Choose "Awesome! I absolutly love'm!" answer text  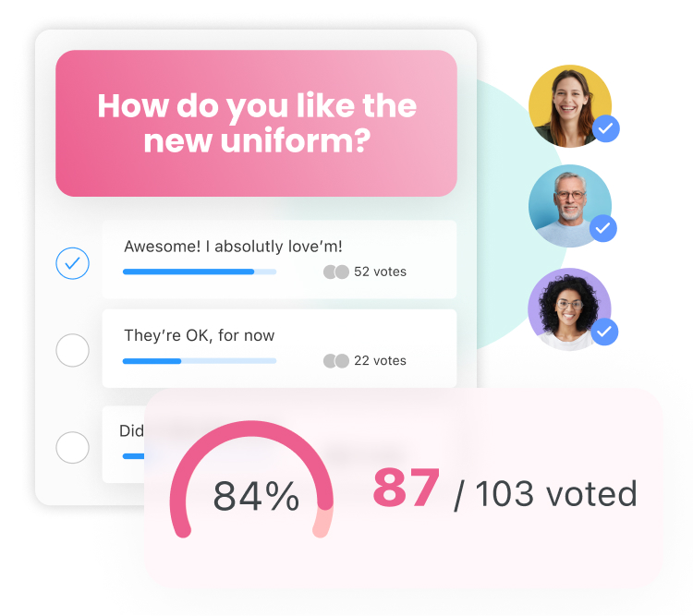(233, 247)
